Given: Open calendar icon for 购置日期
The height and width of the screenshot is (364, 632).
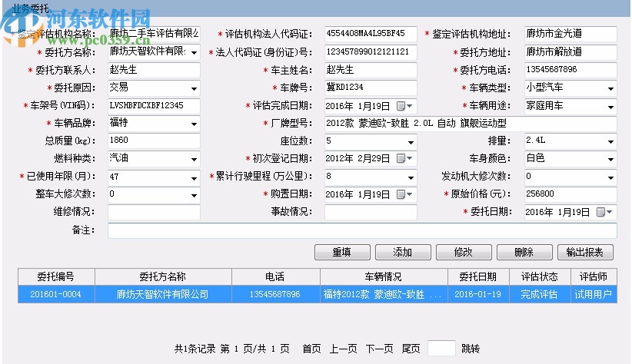Looking at the screenshot, I should click(x=404, y=194).
